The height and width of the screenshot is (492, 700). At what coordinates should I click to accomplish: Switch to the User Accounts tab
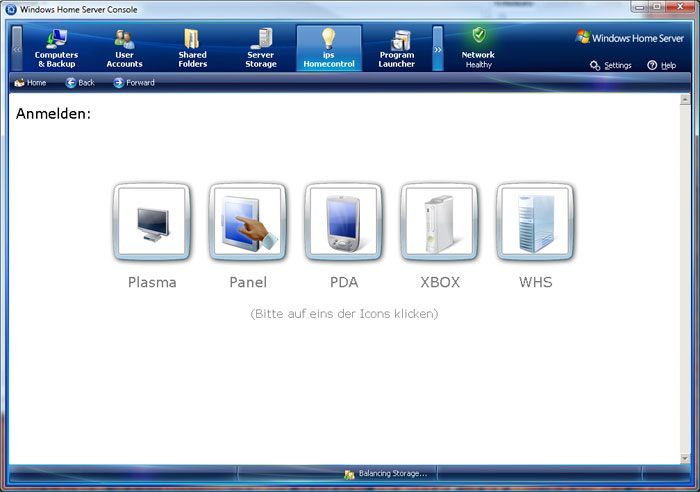[x=124, y=48]
